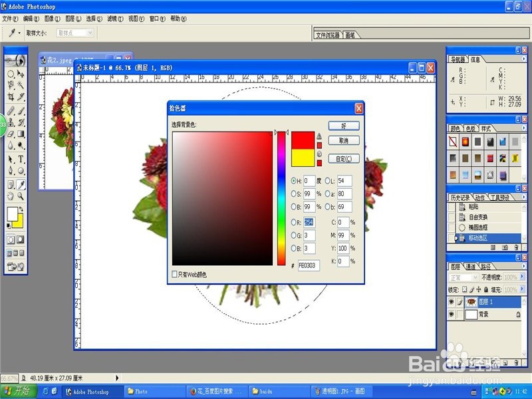The width and height of the screenshot is (532, 399).
Task: Select the Move tool
Action: click(21, 74)
